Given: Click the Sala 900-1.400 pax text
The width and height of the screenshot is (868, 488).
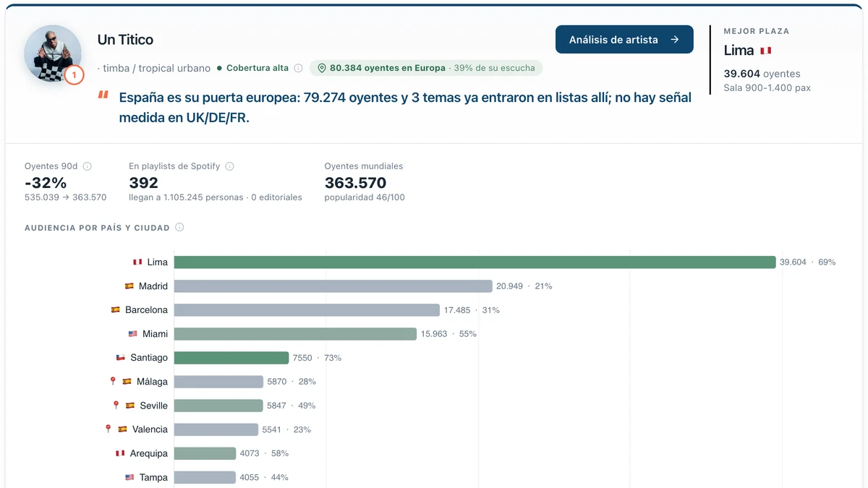Looking at the screenshot, I should coord(767,88).
